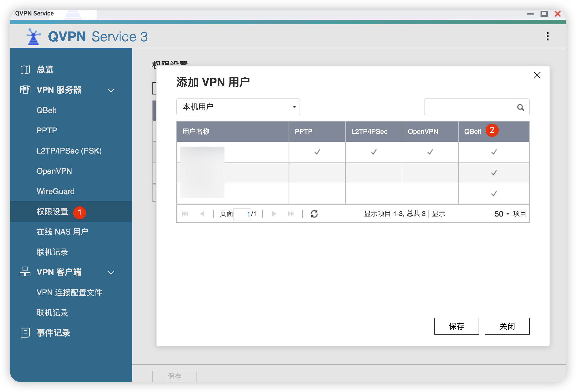Image resolution: width=576 pixels, height=392 pixels.
Task: Open the 总览 overview page
Action: (x=45, y=69)
